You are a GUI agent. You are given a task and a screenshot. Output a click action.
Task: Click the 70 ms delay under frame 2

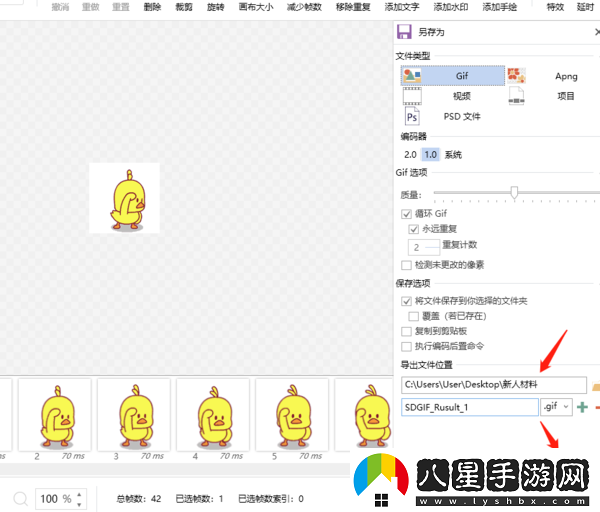click(73, 456)
